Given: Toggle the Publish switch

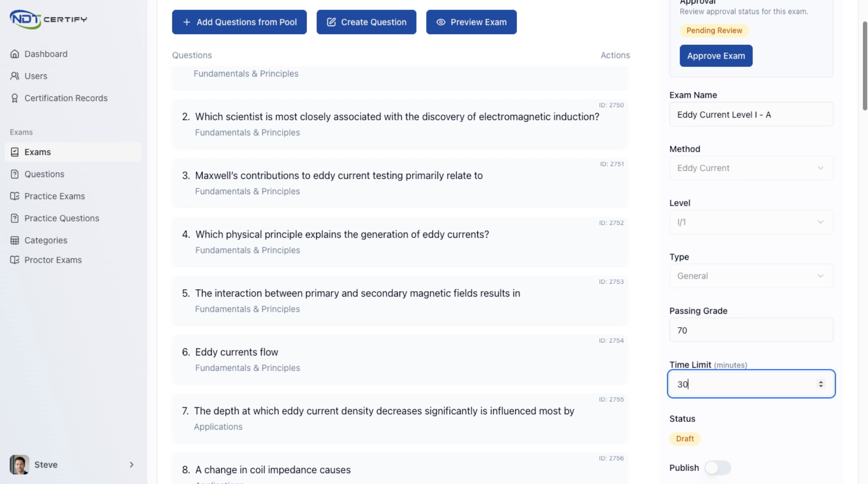Looking at the screenshot, I should point(718,468).
